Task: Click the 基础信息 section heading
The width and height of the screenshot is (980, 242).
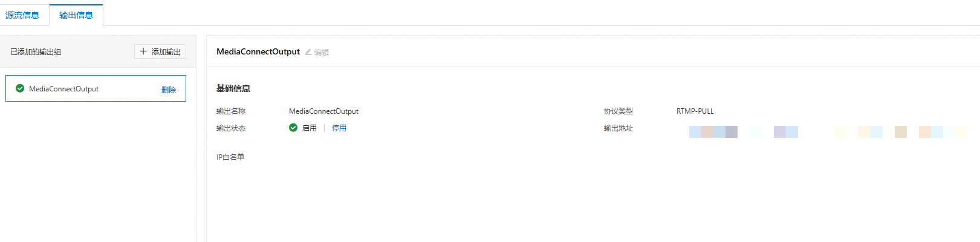Action: click(233, 88)
